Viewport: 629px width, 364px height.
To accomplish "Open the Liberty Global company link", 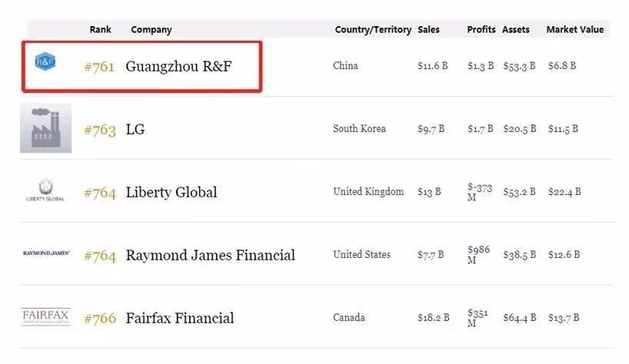I will (171, 192).
